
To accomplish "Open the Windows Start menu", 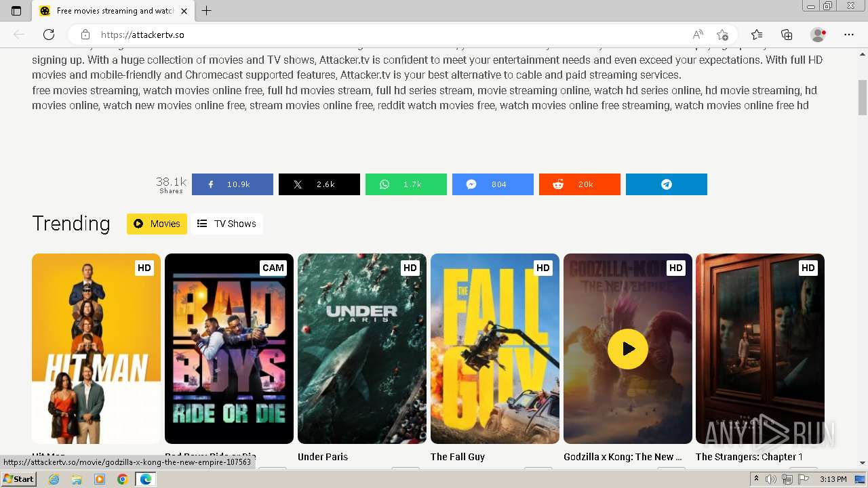I will tap(18, 479).
